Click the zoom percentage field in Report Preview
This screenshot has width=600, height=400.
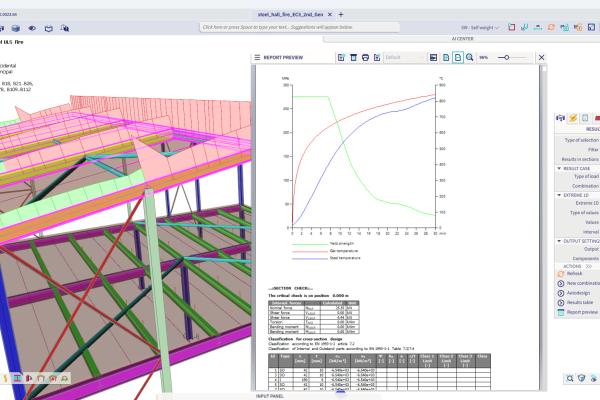pos(484,57)
